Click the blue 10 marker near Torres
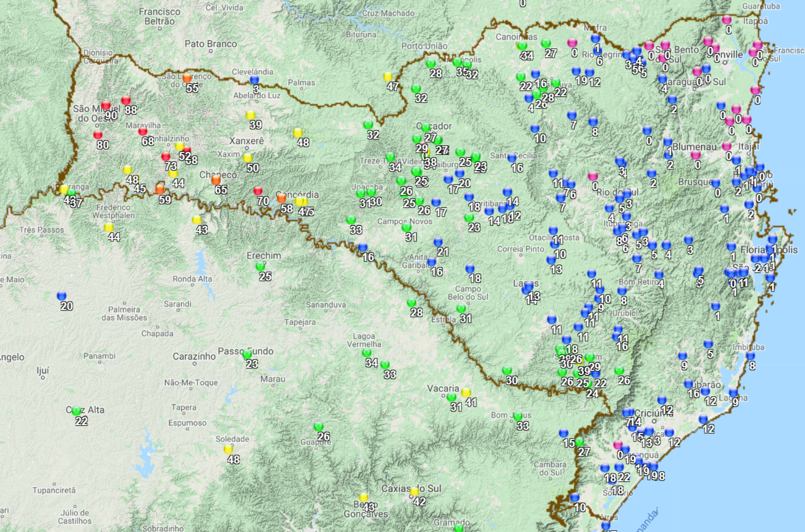 coord(575,498)
